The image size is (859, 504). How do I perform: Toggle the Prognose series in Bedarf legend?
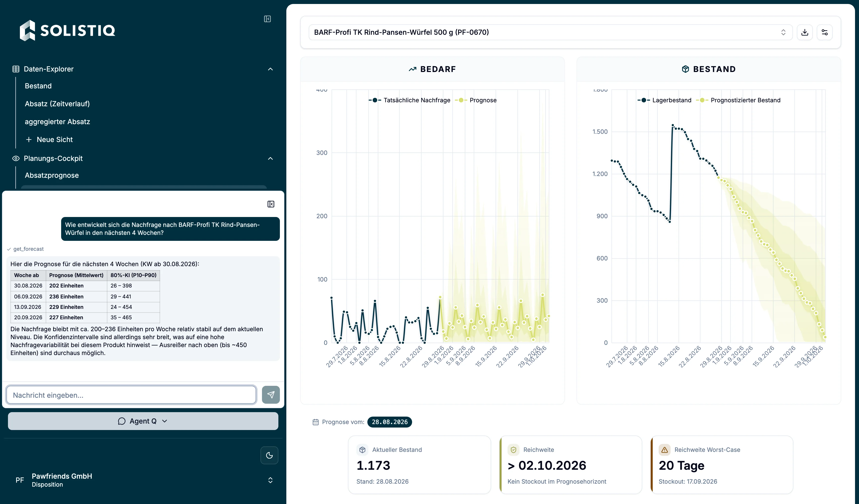[475, 100]
